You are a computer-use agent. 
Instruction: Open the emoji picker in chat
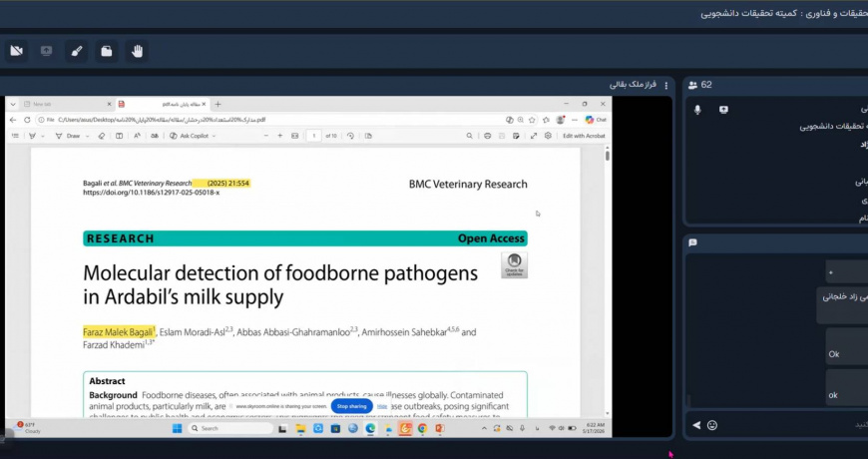712,425
